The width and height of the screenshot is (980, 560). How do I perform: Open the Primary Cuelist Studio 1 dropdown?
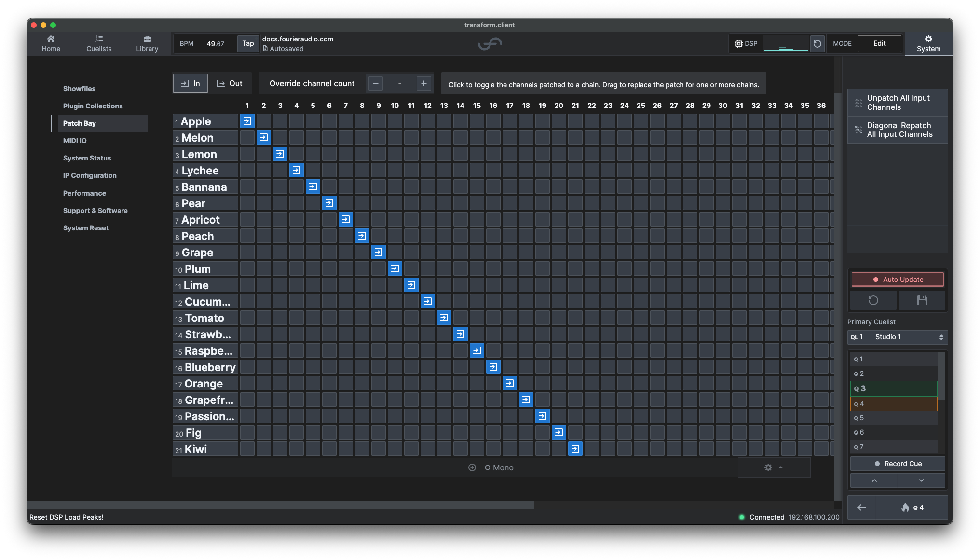[898, 337]
